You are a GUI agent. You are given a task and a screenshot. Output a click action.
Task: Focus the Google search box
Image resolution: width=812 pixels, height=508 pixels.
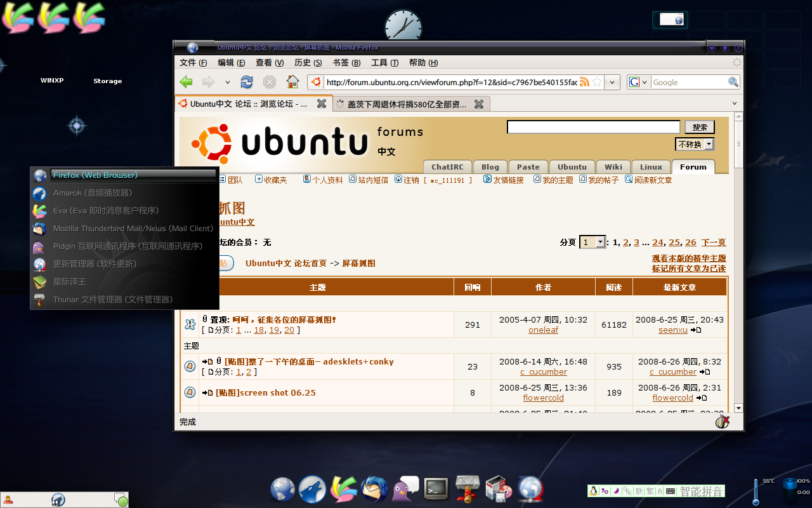(x=689, y=82)
